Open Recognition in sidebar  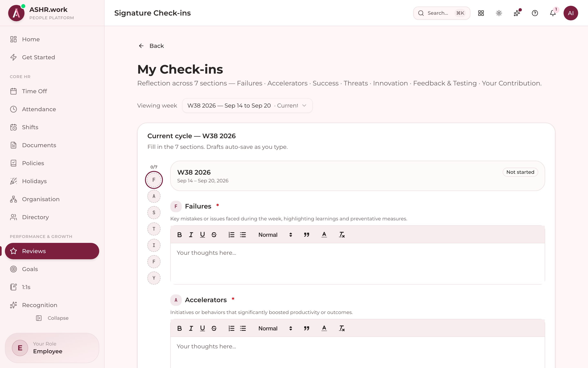point(52,305)
